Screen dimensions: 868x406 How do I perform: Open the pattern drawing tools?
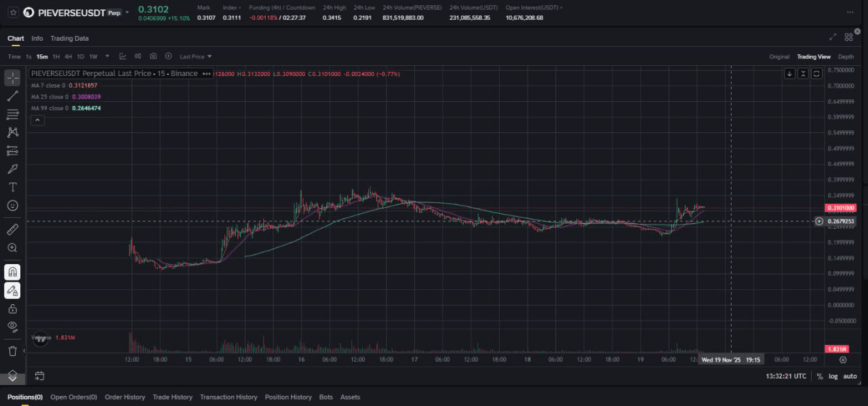tap(12, 132)
